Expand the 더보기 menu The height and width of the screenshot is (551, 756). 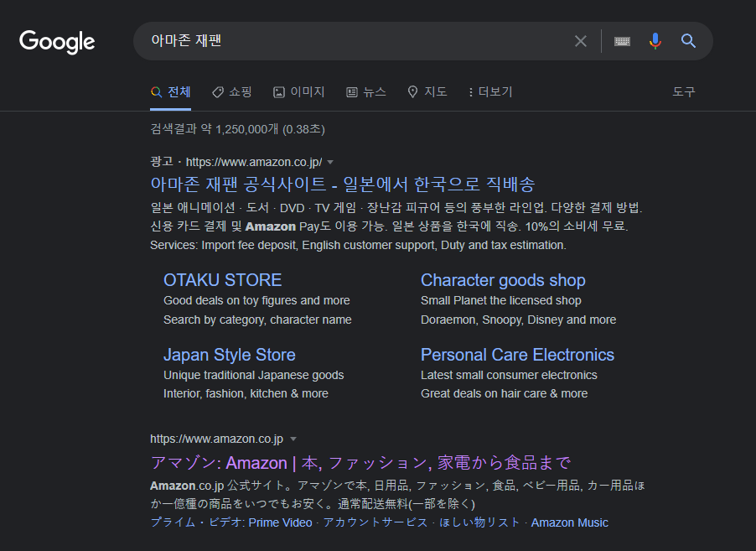coord(490,91)
